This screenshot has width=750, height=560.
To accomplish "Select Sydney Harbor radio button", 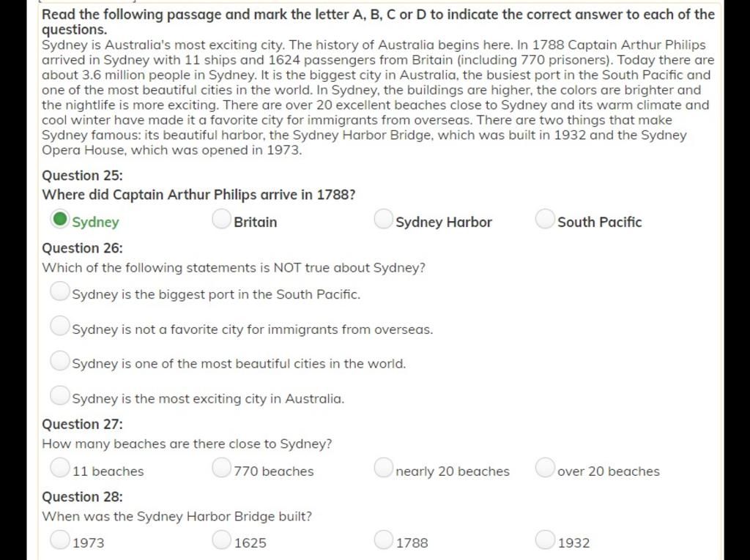I will pos(383,219).
